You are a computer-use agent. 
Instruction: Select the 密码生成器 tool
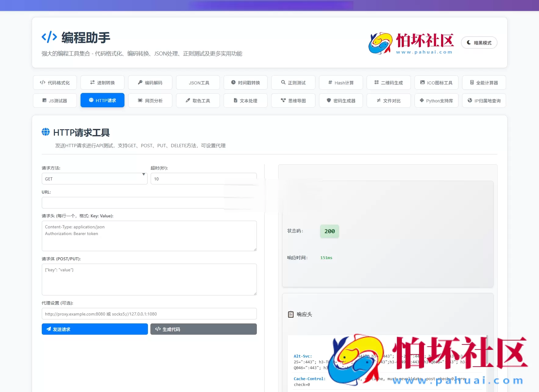click(x=341, y=101)
